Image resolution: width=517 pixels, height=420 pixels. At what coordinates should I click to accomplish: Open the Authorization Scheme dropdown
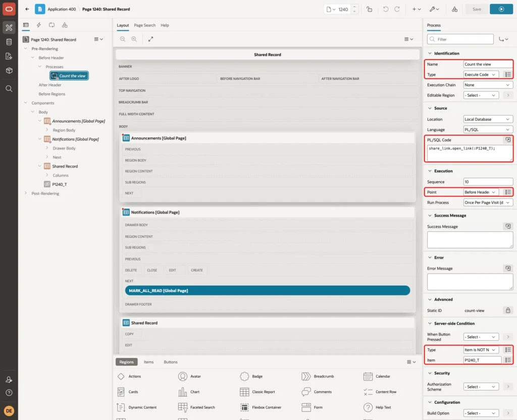(481, 387)
